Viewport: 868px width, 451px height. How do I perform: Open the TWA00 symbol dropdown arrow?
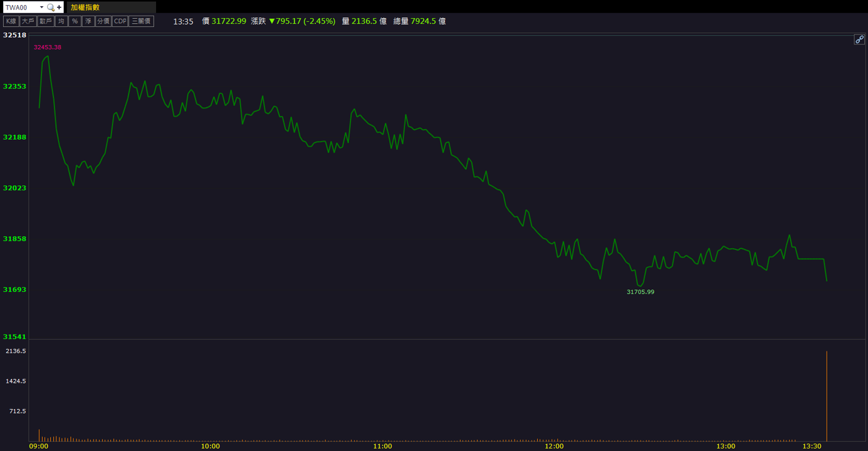41,8
